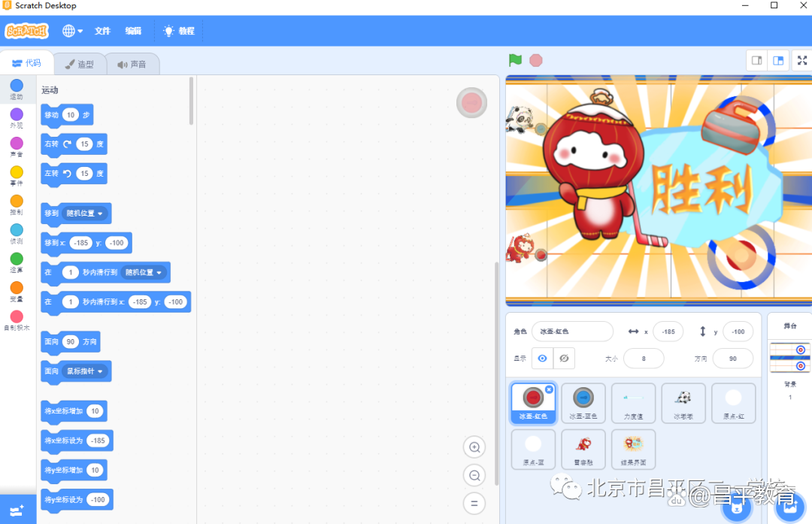The width and height of the screenshot is (812, 524).
Task: Select the 运动 block category
Action: click(x=17, y=89)
